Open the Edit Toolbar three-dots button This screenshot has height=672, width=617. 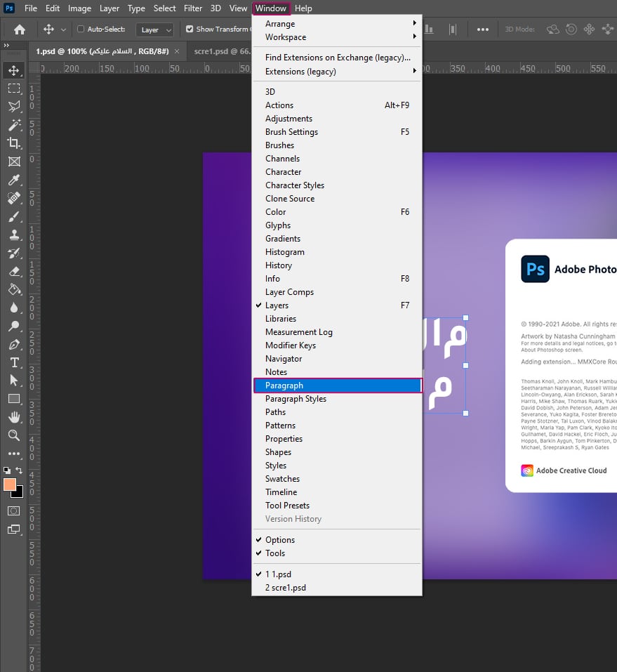(x=14, y=454)
